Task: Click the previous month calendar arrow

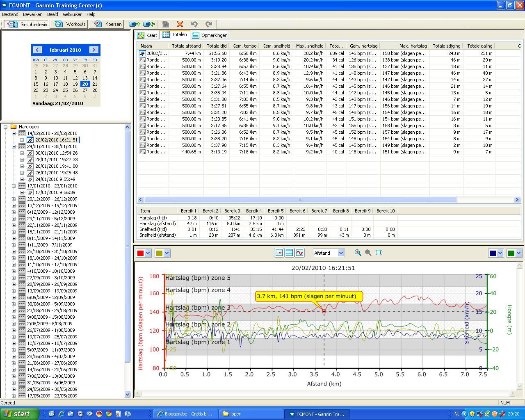Action: 37,50
